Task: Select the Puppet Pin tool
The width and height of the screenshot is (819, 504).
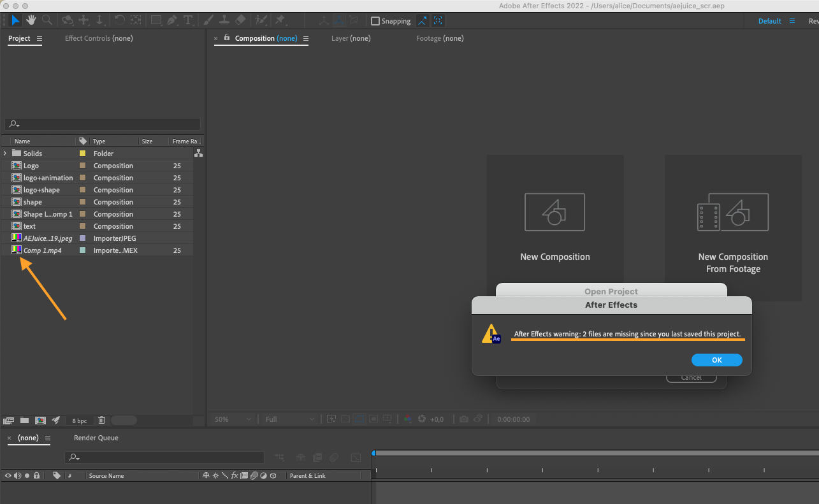Action: pyautogui.click(x=279, y=20)
